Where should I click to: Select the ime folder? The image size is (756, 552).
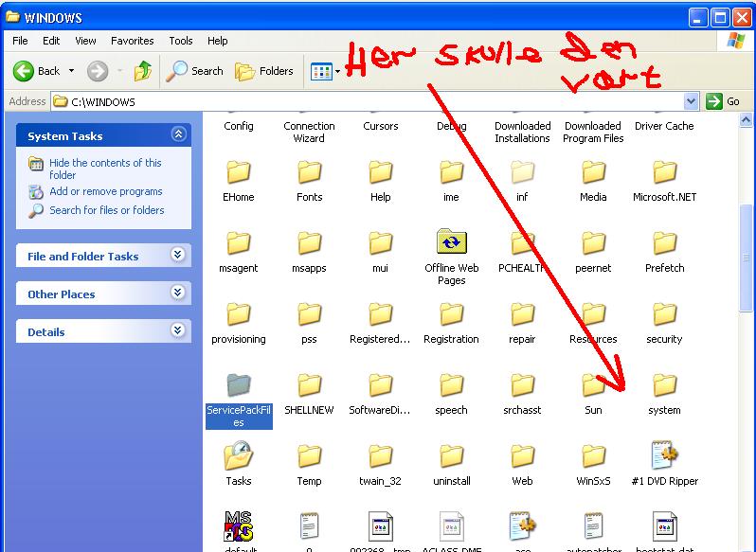pos(451,182)
